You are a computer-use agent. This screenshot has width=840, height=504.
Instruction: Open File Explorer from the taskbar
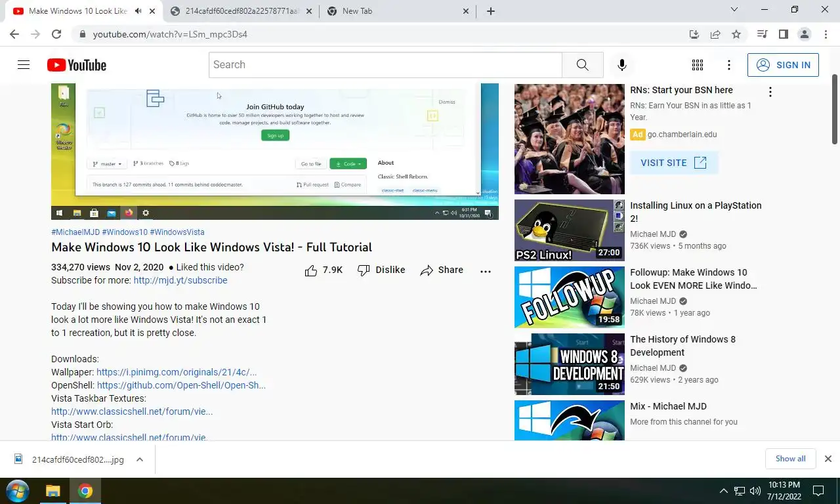tap(52, 491)
